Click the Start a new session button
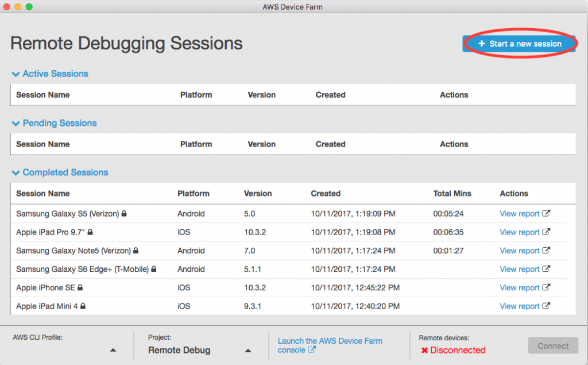Viewport: 588px width, 365px height. tap(519, 44)
